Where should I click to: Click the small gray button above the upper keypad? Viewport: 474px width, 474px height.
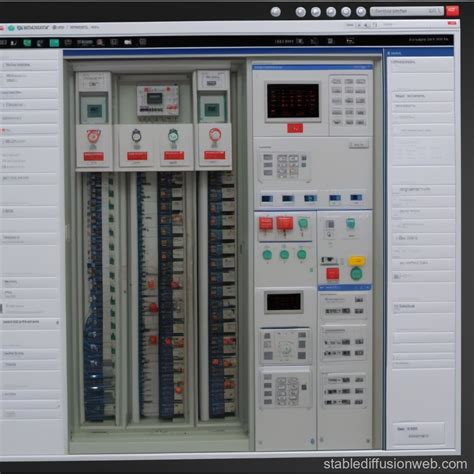pyautogui.click(x=358, y=145)
